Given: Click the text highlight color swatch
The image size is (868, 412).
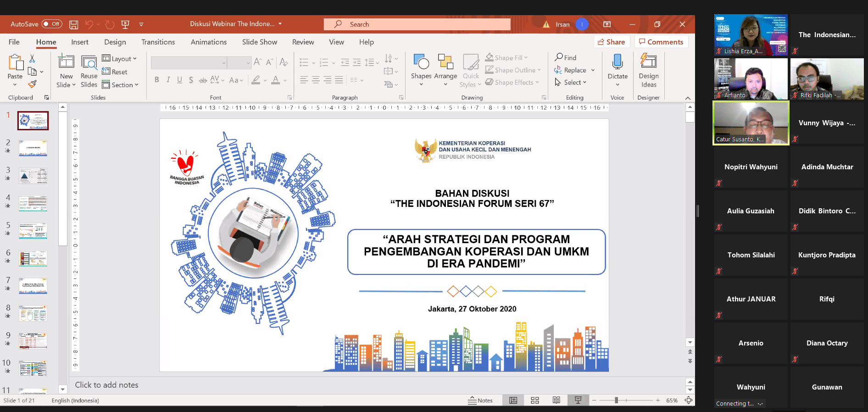Looking at the screenshot, I should [256, 80].
